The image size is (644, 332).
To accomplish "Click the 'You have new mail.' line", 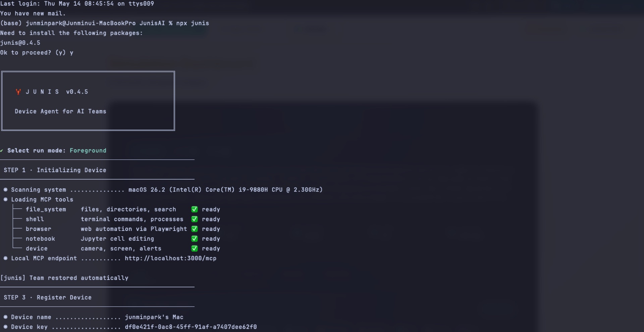I will 33,13.
